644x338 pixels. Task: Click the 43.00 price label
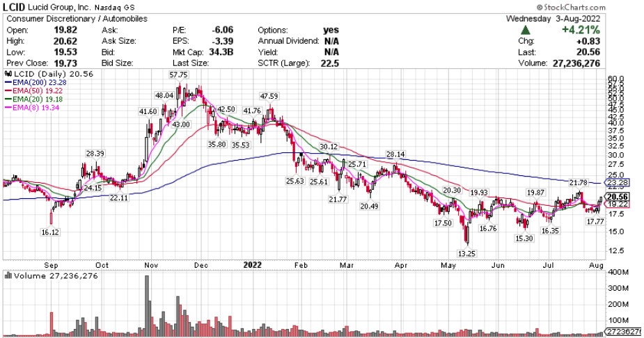point(181,124)
